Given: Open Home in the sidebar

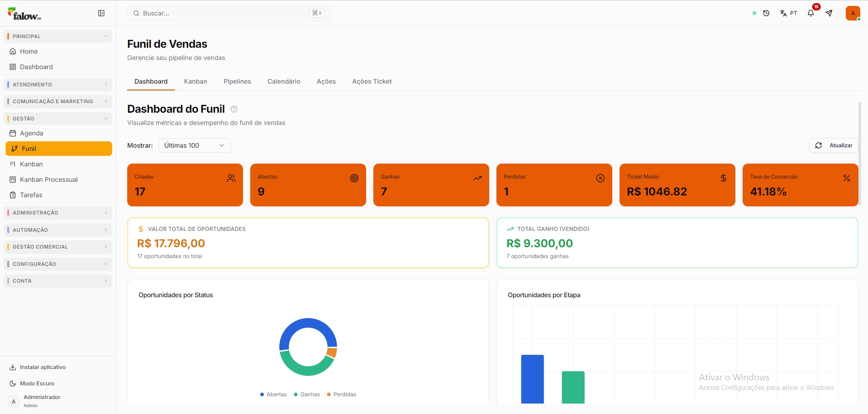Looking at the screenshot, I should (58, 51).
